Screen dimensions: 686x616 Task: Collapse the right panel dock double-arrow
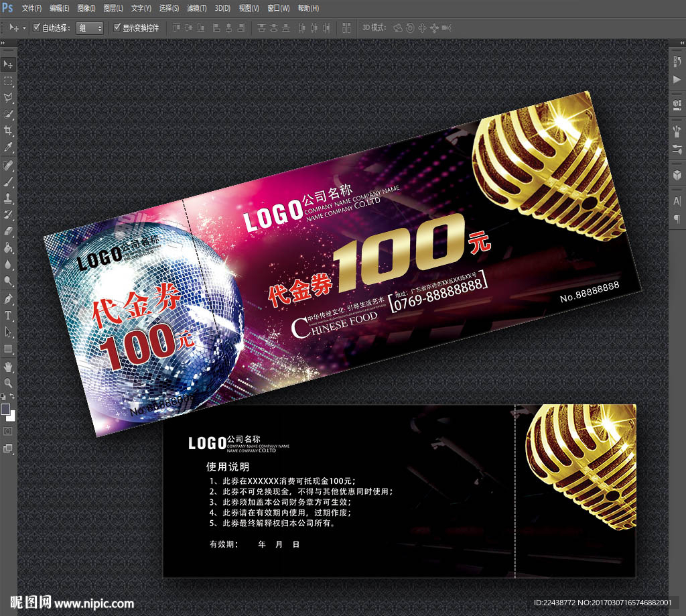pyautogui.click(x=683, y=43)
